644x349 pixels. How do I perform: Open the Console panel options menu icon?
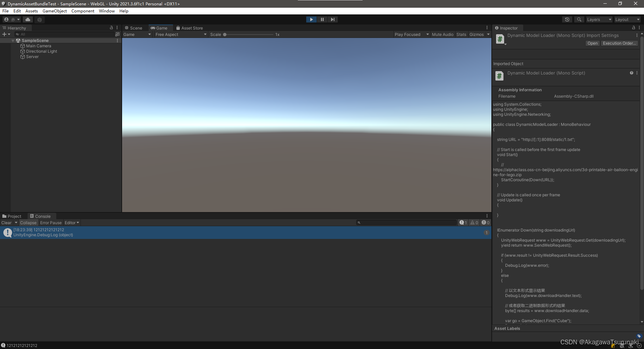(x=487, y=216)
